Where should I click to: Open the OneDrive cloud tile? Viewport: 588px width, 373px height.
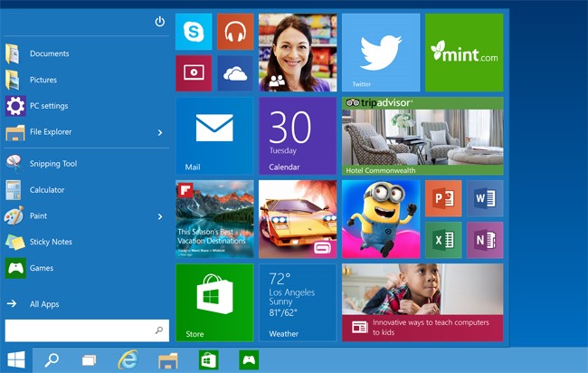point(235,73)
